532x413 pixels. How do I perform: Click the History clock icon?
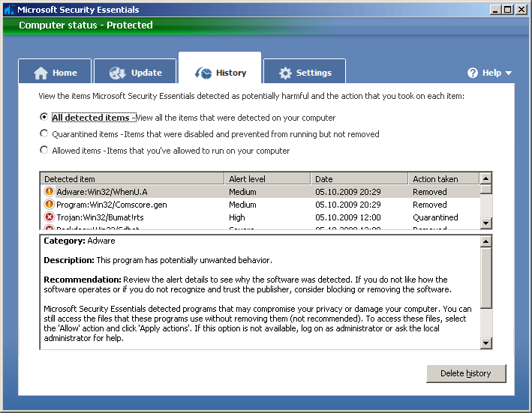[x=203, y=73]
